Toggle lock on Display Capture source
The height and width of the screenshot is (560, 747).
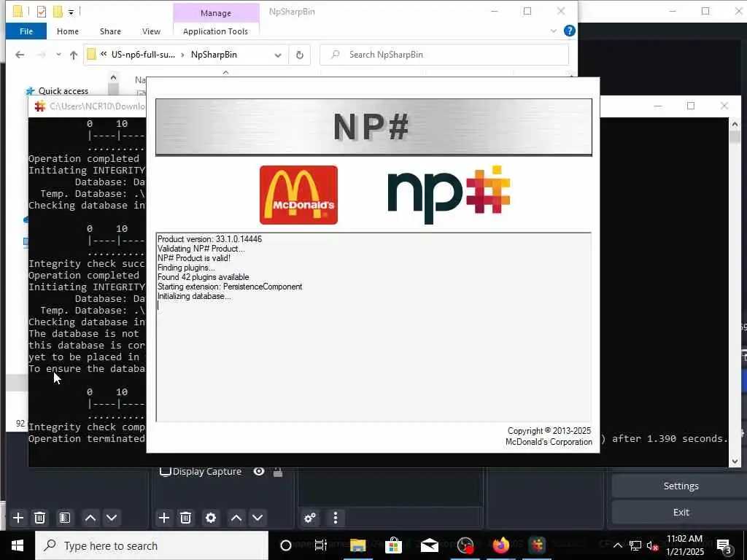(278, 472)
